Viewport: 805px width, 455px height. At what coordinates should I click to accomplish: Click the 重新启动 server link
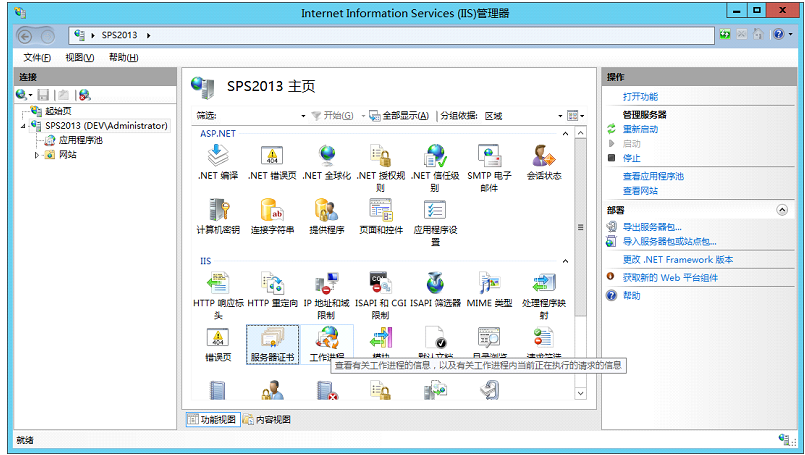640,129
